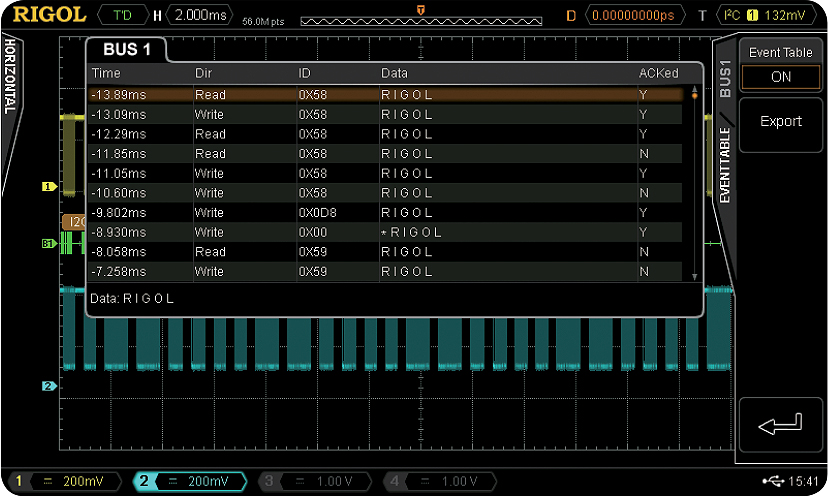Click the orange I2C decode label
Screen dimensions: 828x497
click(x=73, y=221)
